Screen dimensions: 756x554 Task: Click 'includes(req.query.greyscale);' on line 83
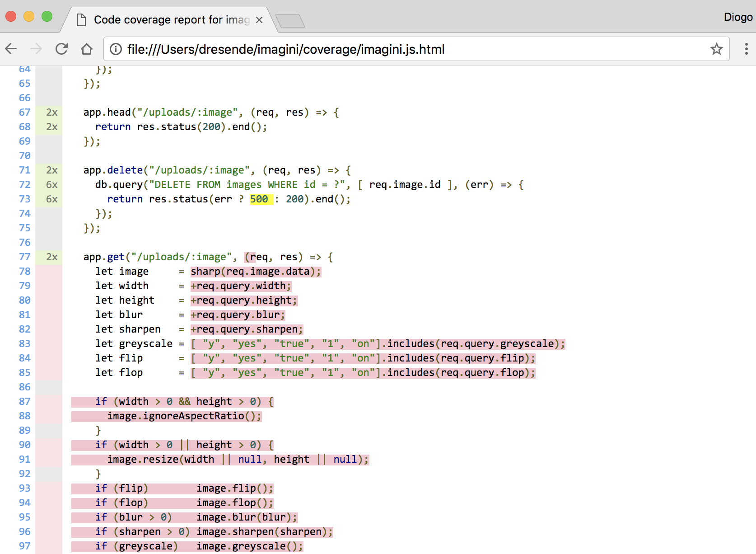tap(476, 344)
